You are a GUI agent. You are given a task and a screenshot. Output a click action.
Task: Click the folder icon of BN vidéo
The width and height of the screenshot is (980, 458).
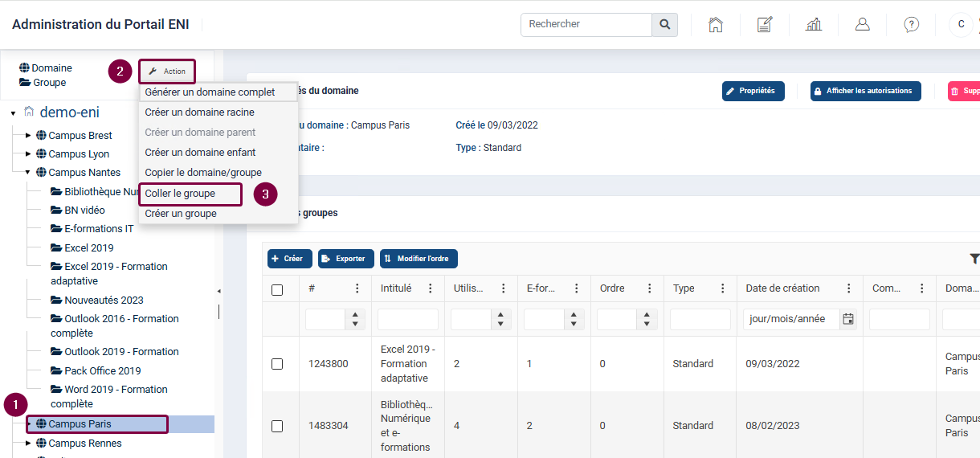56,210
